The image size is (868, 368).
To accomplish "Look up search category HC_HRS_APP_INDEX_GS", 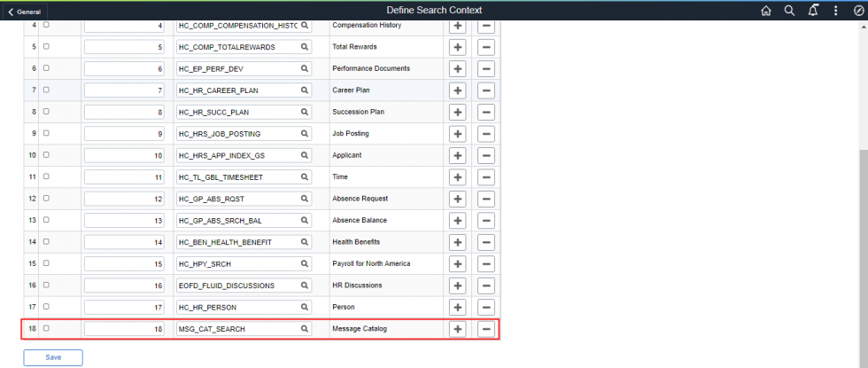I will pos(304,155).
